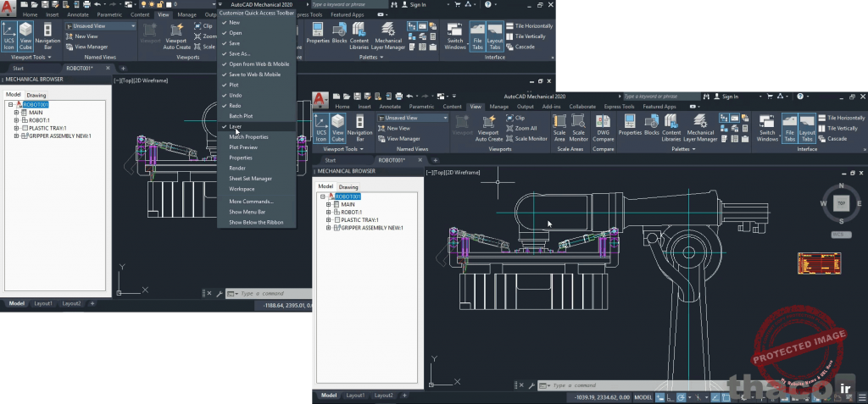The image size is (868, 404).
Task: Toggle the UCS Icon button in the front window
Action: [321, 126]
